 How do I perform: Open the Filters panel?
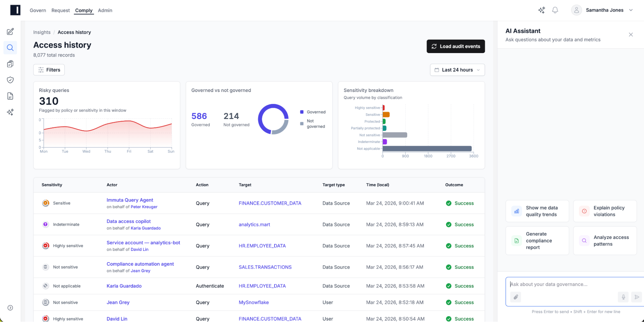49,70
